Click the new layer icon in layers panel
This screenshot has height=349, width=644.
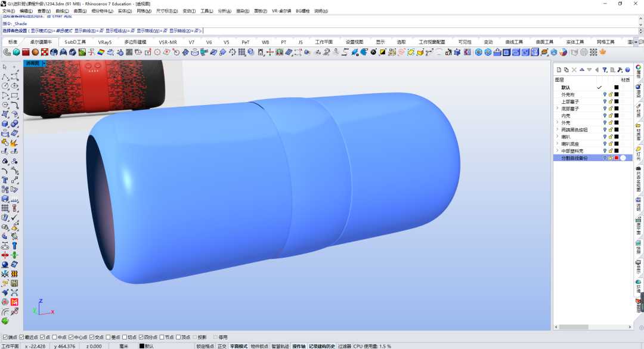[x=559, y=70]
